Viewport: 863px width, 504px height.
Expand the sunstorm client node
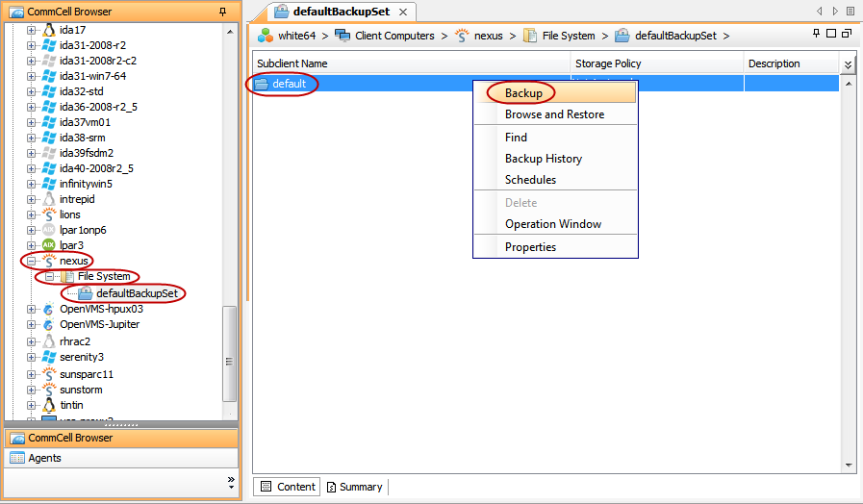31,390
